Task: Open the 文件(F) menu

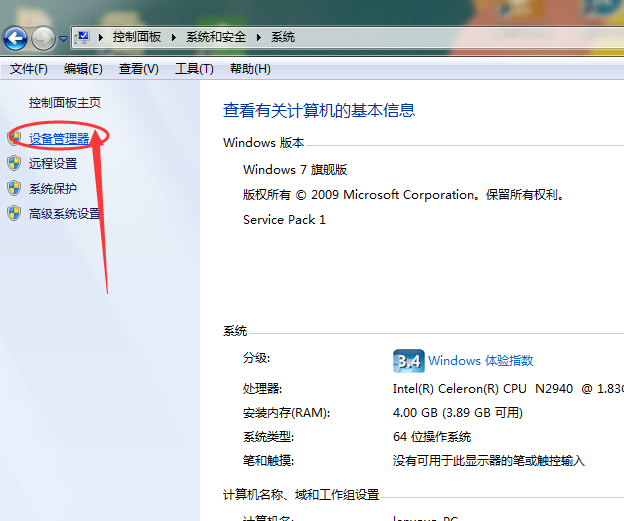Action: 29,69
